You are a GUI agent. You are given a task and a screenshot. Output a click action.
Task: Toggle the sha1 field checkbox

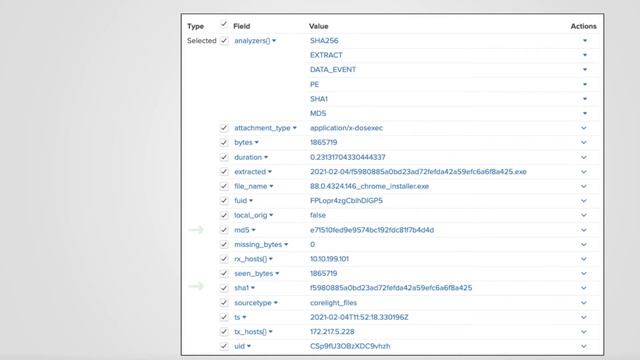coord(224,288)
